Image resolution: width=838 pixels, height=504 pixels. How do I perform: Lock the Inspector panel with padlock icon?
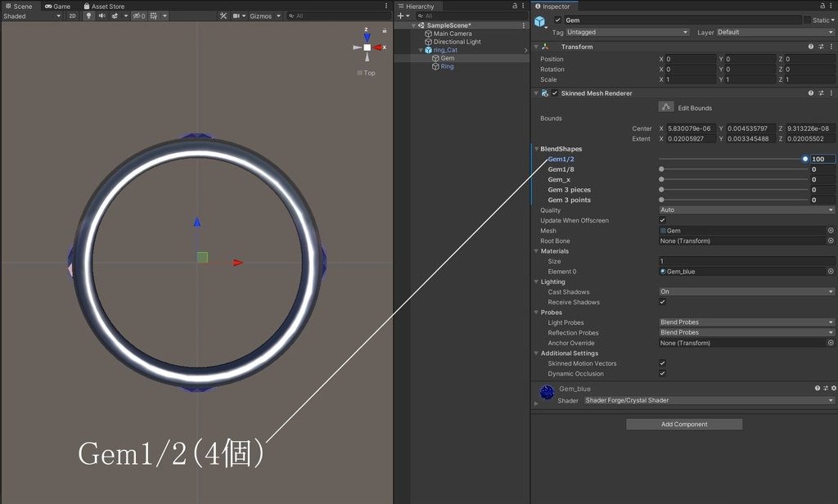point(822,6)
